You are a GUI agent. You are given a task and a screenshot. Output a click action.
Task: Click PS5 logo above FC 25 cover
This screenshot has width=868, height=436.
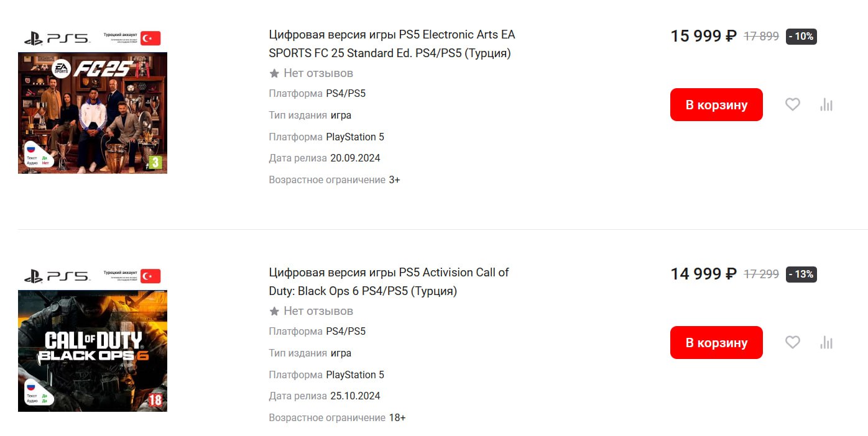tap(57, 39)
